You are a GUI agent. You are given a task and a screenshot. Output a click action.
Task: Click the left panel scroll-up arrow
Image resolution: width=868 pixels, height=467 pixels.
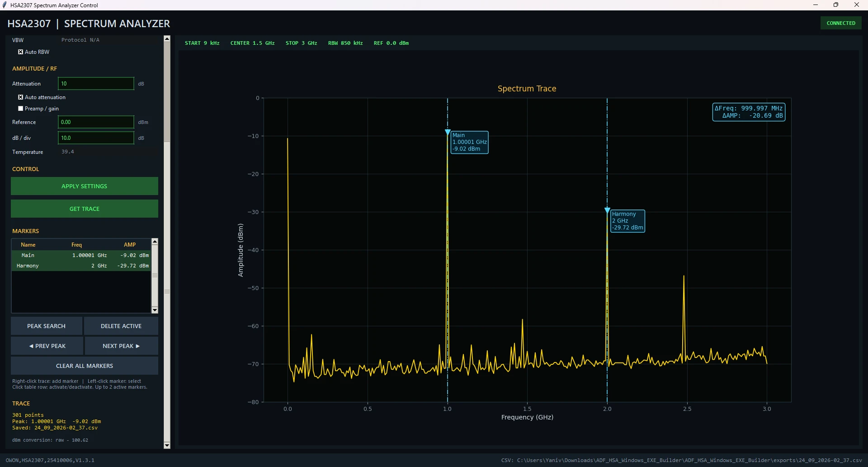[167, 38]
